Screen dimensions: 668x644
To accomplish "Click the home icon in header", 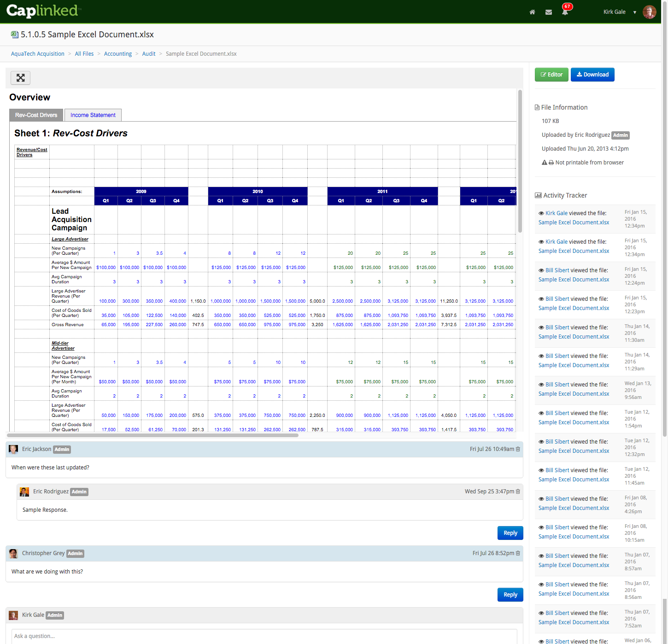I will 532,12.
